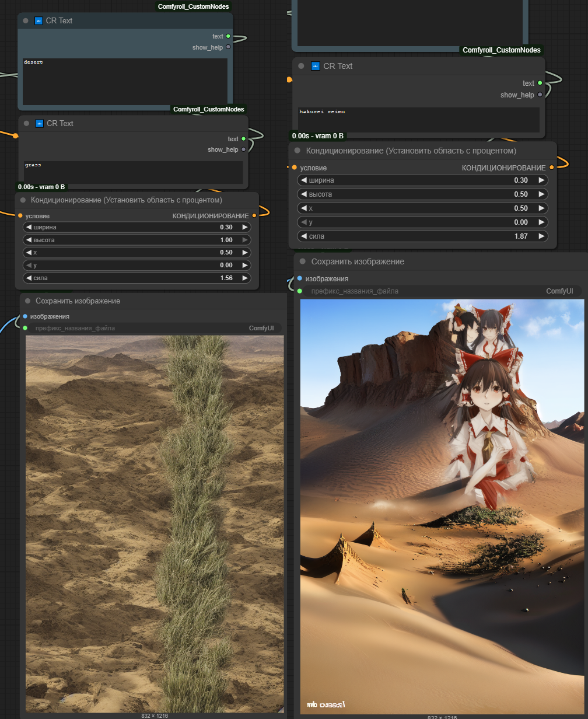The width and height of the screenshot is (588, 719).
Task: Decrease x in the conditioning node with сила 1.87
Action: (303, 208)
